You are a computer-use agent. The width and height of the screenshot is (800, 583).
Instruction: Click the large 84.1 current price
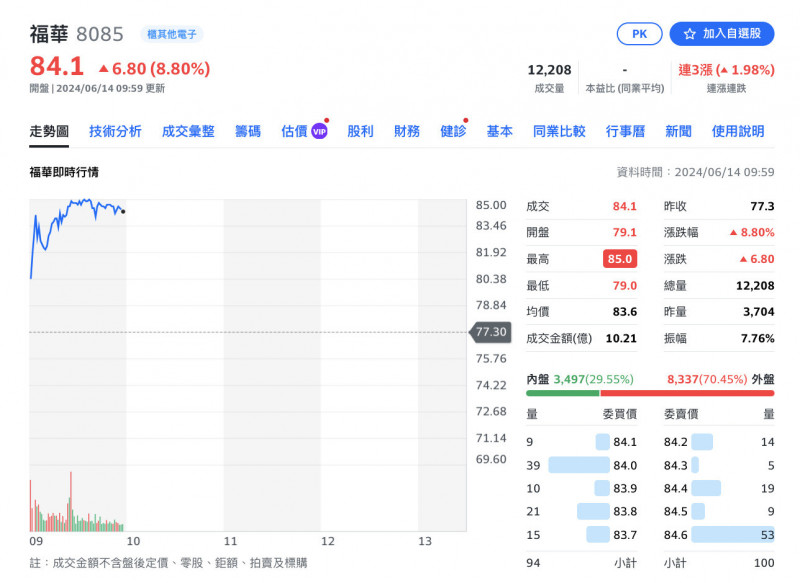click(x=57, y=67)
